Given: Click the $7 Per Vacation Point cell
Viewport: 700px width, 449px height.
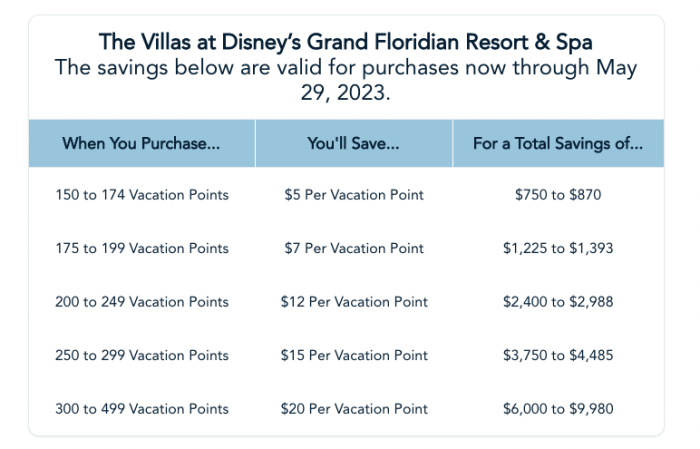Looking at the screenshot, I should coord(354,248).
